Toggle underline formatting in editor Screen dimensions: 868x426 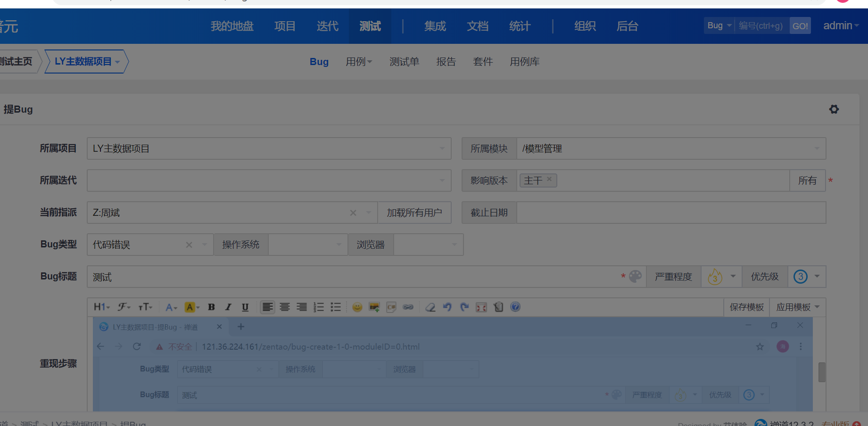pyautogui.click(x=245, y=307)
